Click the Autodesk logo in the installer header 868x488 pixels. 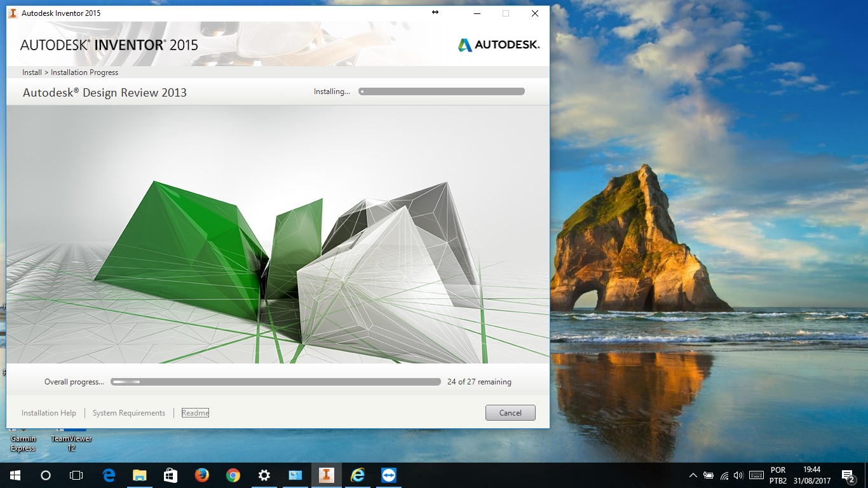(x=498, y=44)
